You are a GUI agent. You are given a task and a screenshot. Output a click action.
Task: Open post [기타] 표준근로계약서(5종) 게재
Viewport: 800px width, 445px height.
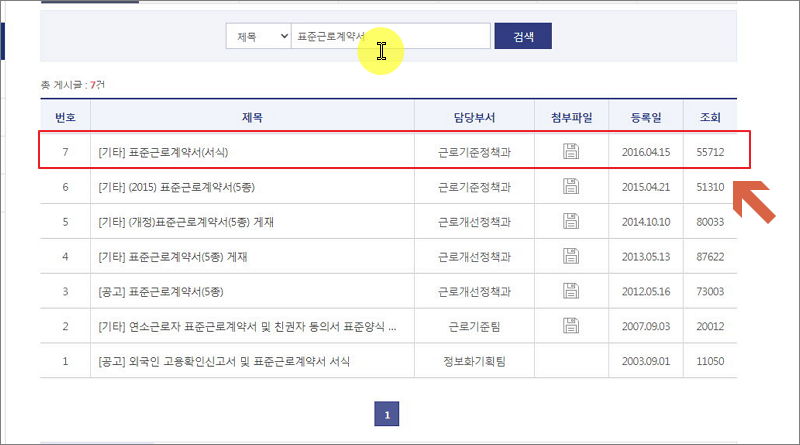(x=173, y=257)
